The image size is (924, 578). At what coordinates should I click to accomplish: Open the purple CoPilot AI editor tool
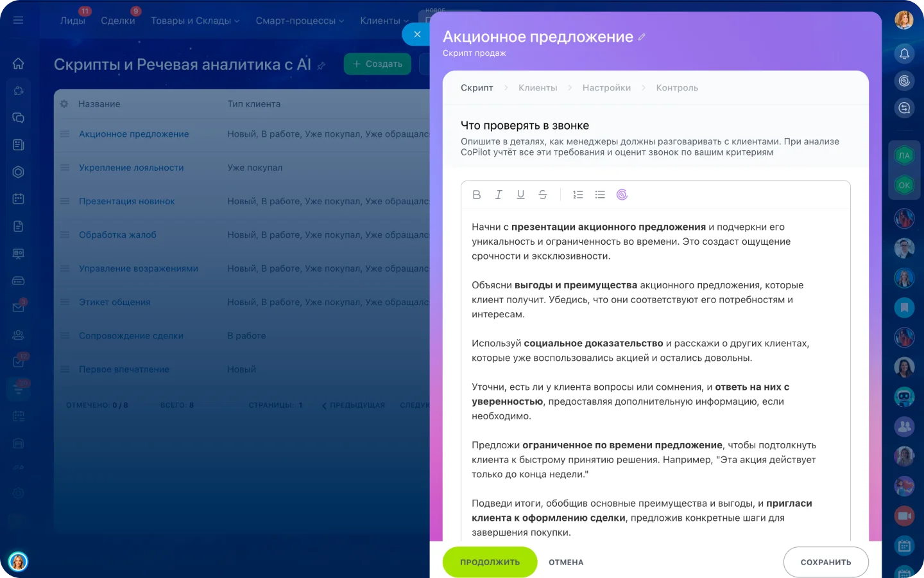[622, 195]
